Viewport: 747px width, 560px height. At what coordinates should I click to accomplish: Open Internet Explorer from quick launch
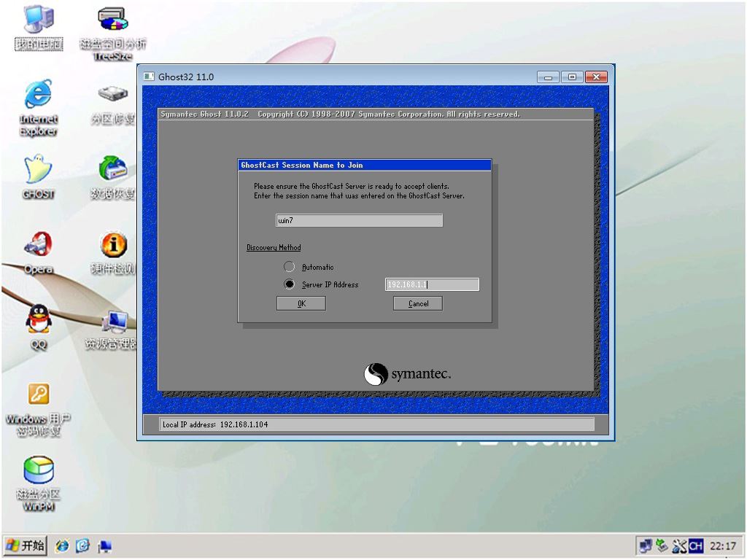click(62, 545)
